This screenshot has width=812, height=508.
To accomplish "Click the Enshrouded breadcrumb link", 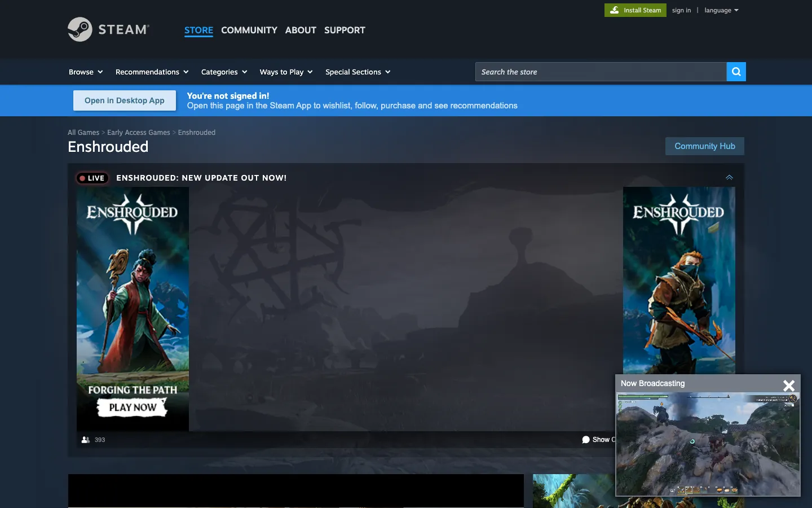I will [197, 133].
